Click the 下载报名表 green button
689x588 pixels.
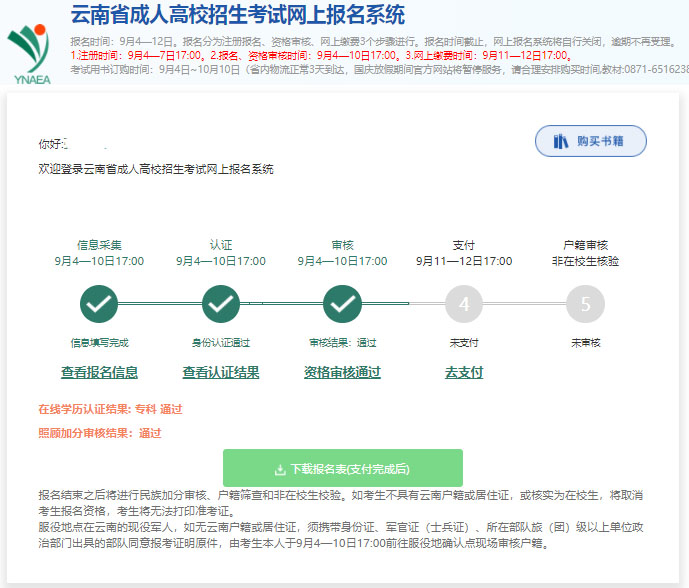(x=343, y=468)
